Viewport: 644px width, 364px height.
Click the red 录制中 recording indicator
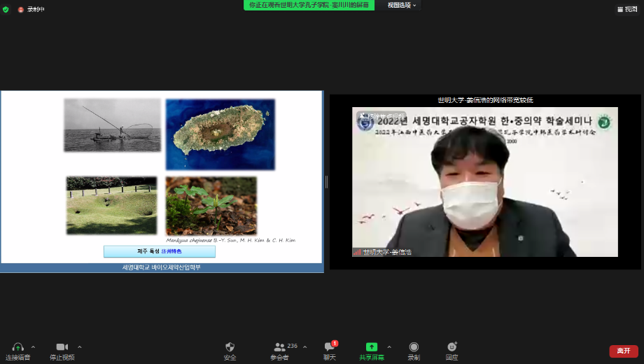(x=31, y=9)
